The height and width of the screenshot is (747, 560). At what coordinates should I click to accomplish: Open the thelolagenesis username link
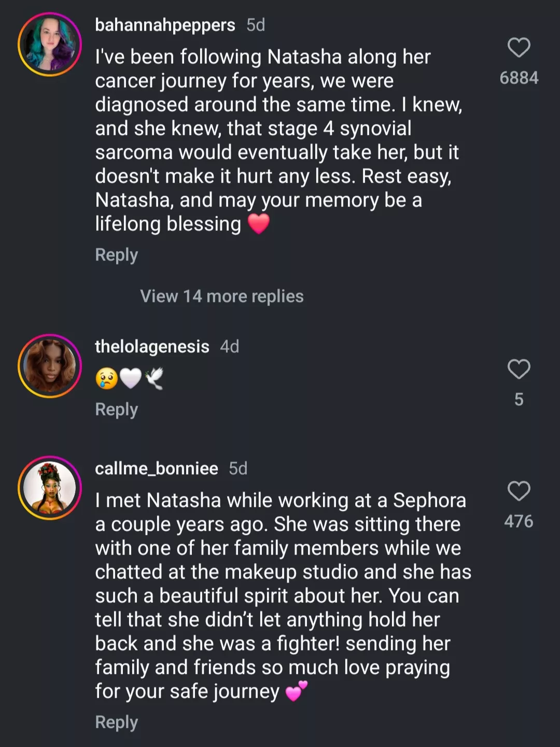tap(152, 347)
